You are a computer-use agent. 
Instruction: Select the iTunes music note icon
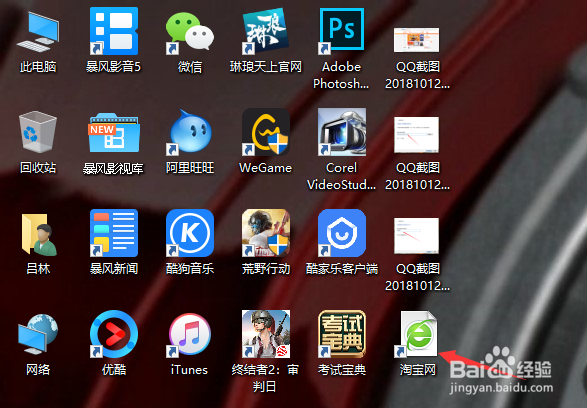coord(190,334)
